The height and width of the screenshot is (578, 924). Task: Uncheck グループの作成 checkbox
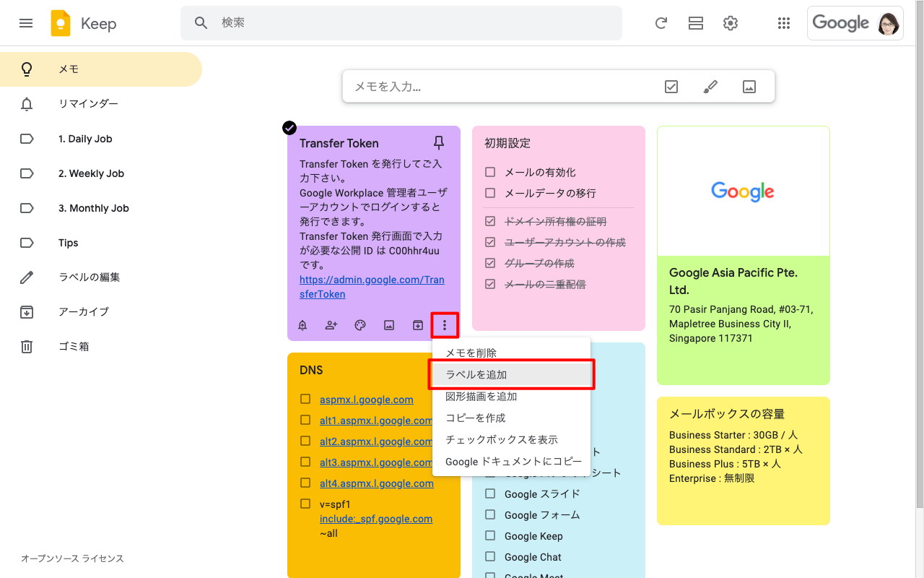point(490,263)
